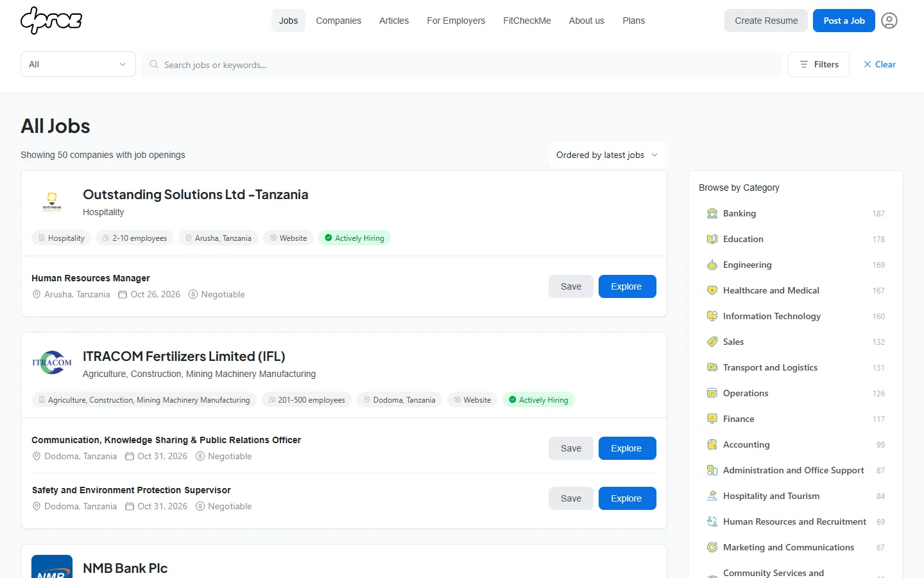This screenshot has height=578, width=924.
Task: Clear the search filters
Action: (880, 64)
